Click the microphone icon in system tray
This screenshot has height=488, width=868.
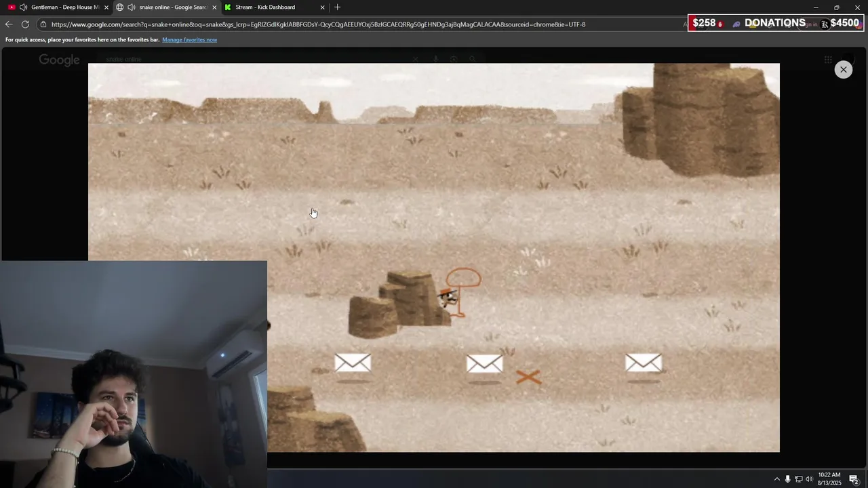pos(787,479)
